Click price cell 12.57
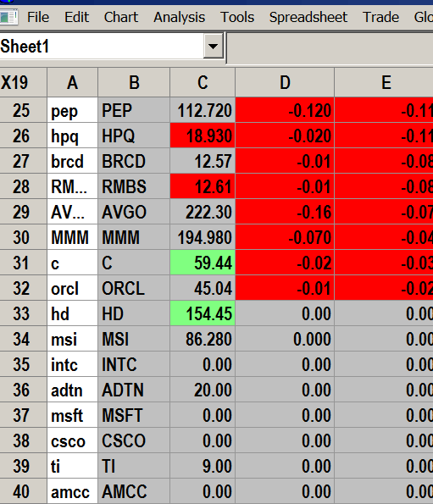This screenshot has height=504, width=433. (x=203, y=161)
